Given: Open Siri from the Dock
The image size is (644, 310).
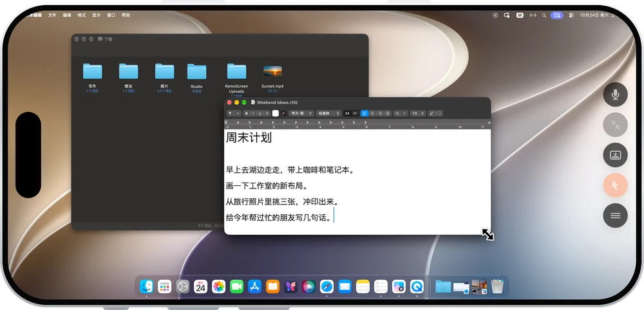Looking at the screenshot, I should click(x=308, y=287).
